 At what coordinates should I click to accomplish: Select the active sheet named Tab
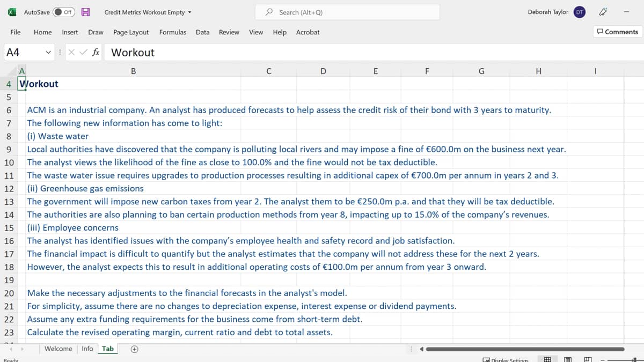(108, 349)
